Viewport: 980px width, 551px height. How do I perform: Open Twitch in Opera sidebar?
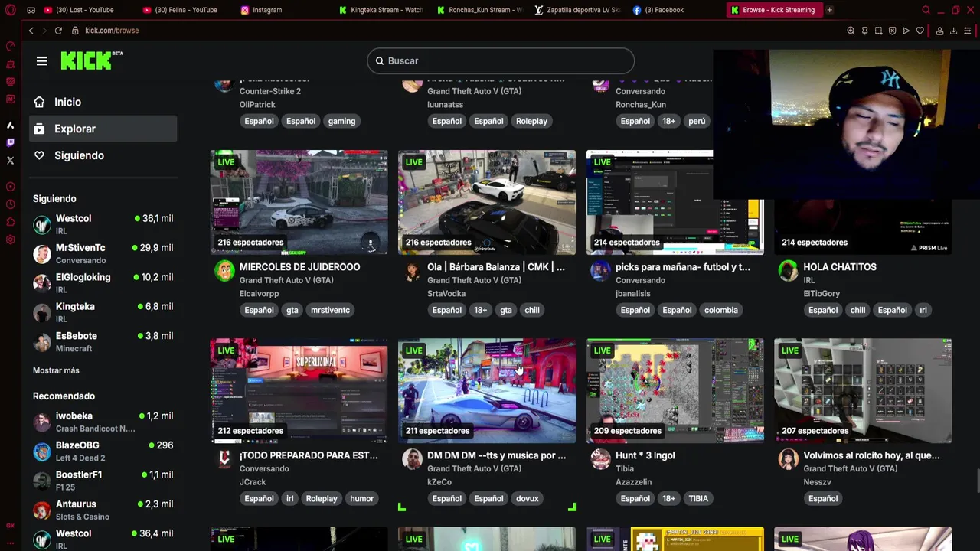tap(10, 142)
